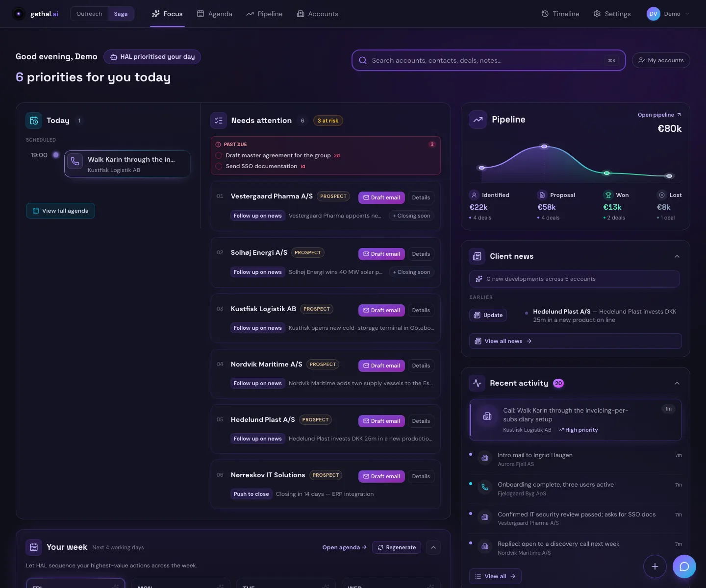Focus the search accounts, contacts, deals field
Image resolution: width=706 pixels, height=588 pixels.
pyautogui.click(x=489, y=60)
